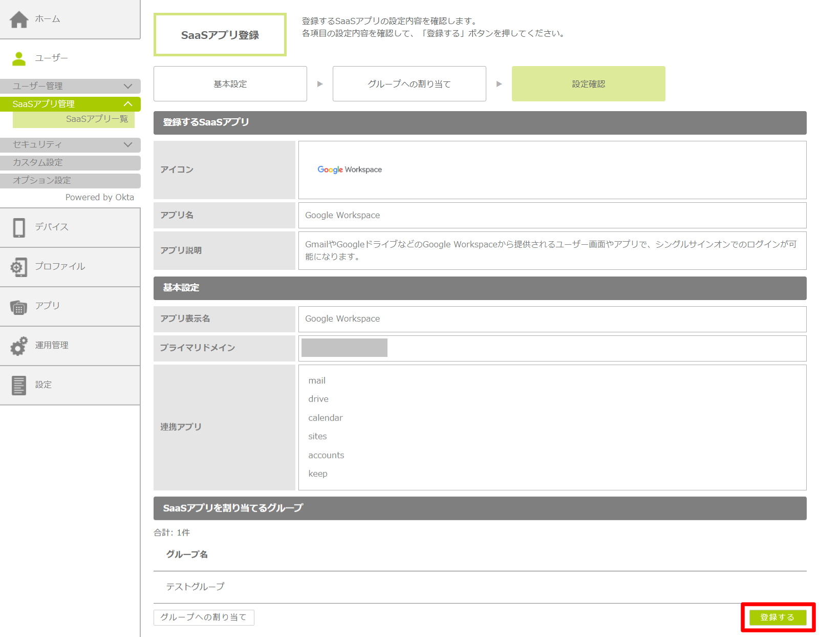This screenshot has height=637, width=840.
Task: Click 'keep' in linked apps list
Action: point(318,474)
